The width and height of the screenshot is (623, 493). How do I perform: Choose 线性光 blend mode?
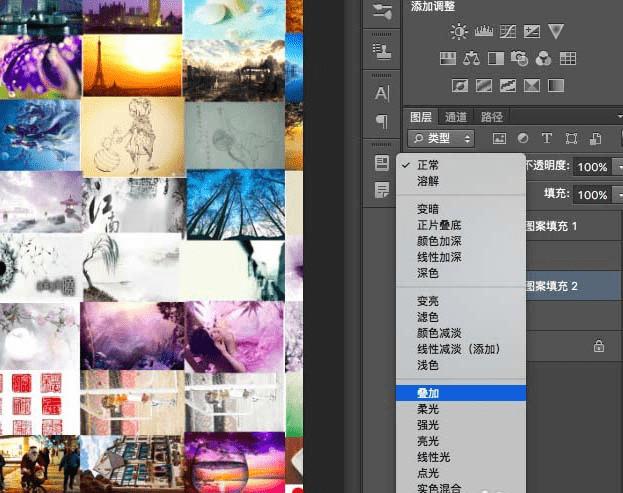(461, 457)
